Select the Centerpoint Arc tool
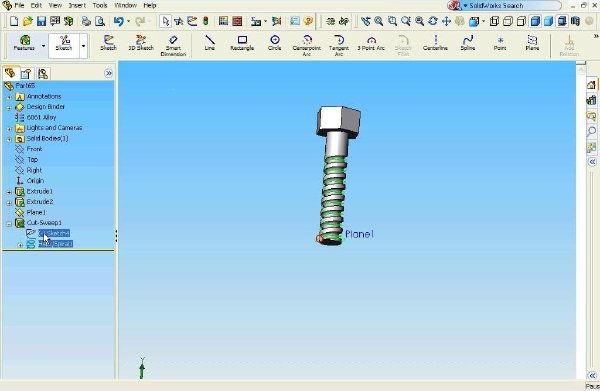The width and height of the screenshot is (600, 391). coord(307,46)
